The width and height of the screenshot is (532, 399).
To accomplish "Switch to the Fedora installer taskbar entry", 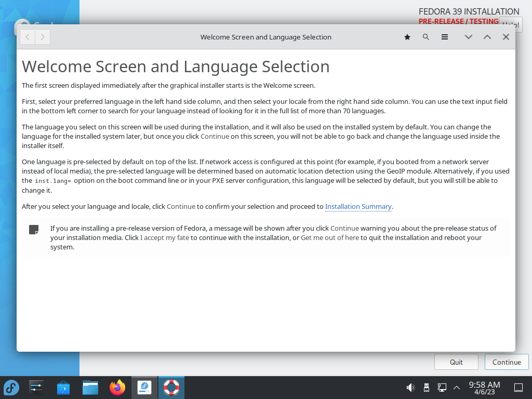I will pos(144,388).
